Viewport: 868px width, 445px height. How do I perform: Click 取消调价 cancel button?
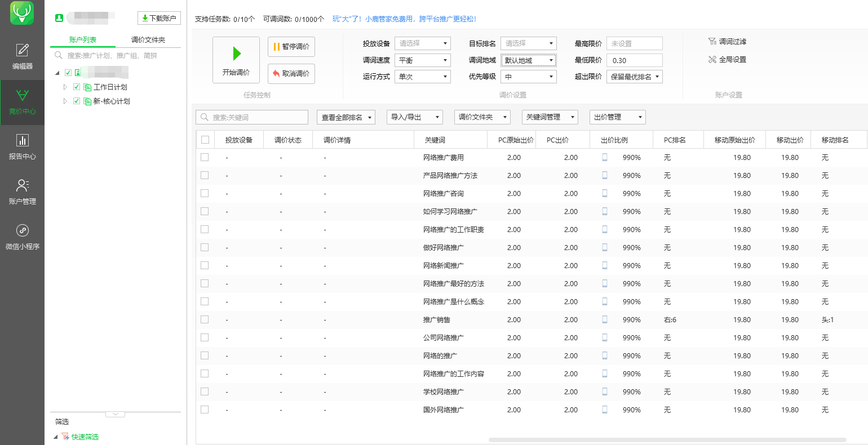[x=291, y=74]
